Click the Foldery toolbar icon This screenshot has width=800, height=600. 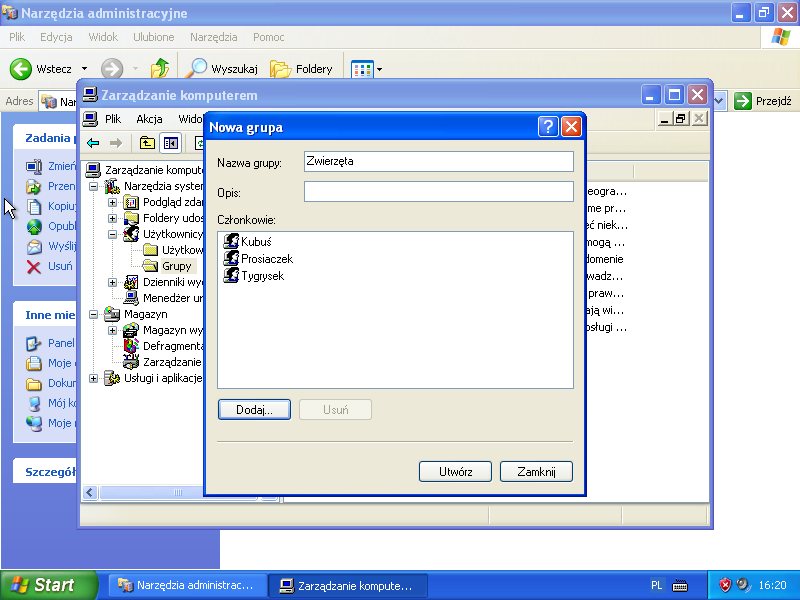(281, 69)
